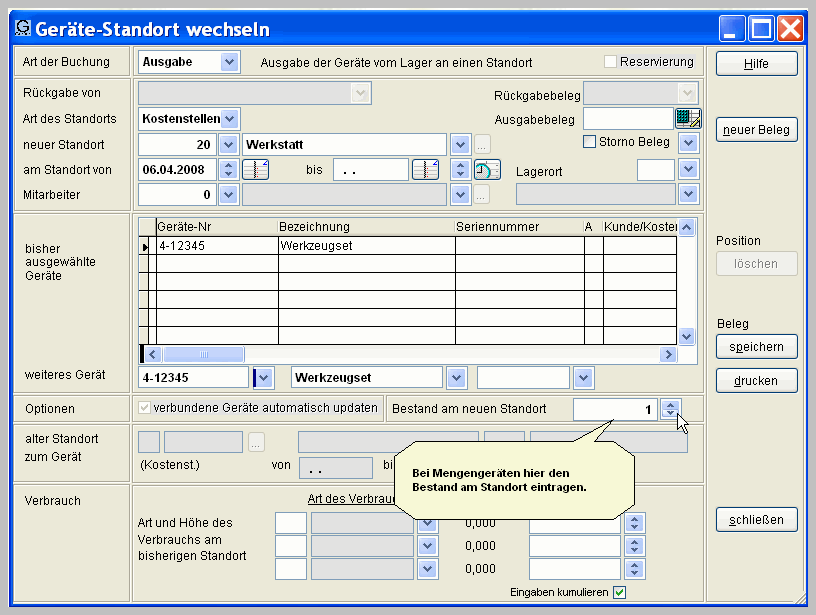Open calendar picker for 'bis' end date

pyautogui.click(x=426, y=170)
